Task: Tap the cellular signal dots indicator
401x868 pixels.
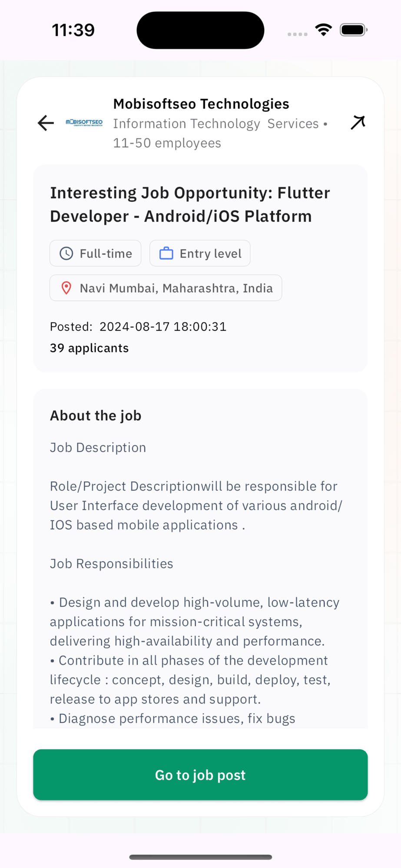Action: (x=297, y=34)
